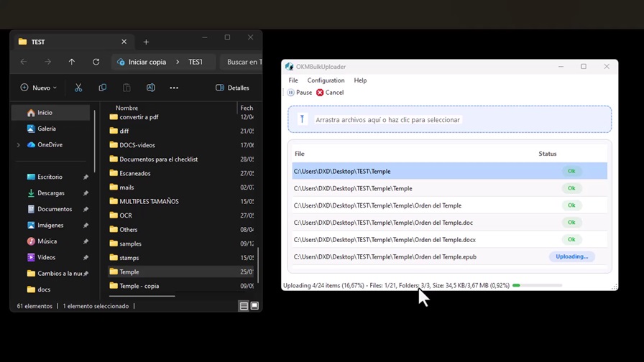Click Iniciar copia in the address bar
This screenshot has height=362, width=644.
(147, 62)
